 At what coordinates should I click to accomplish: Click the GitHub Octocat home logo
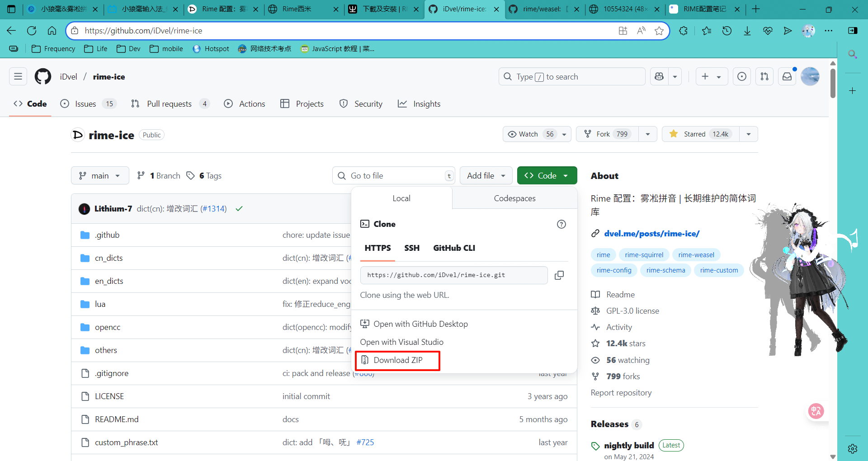click(43, 77)
